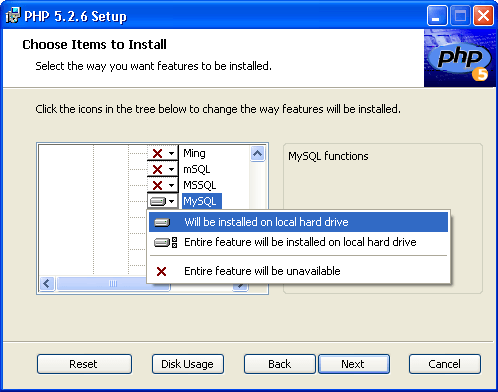Continue with the Next button
The image size is (498, 392).
(x=354, y=364)
